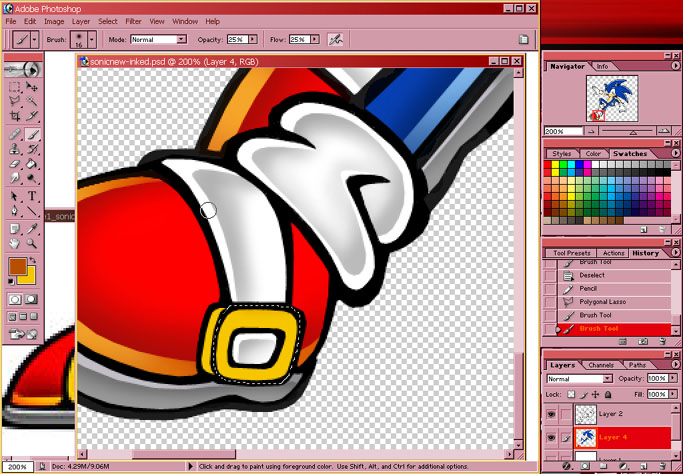Switch to the Channels tab
This screenshot has height=474, width=683.
[601, 365]
